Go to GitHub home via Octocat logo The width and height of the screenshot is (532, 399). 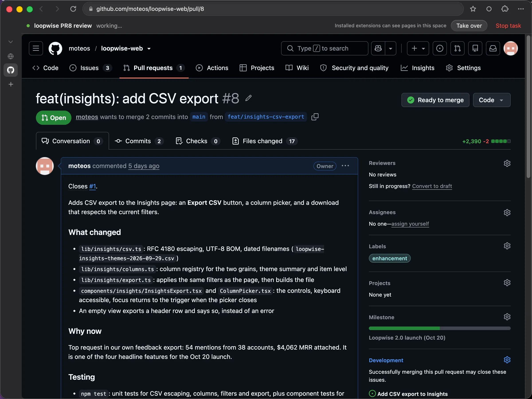[x=55, y=48]
